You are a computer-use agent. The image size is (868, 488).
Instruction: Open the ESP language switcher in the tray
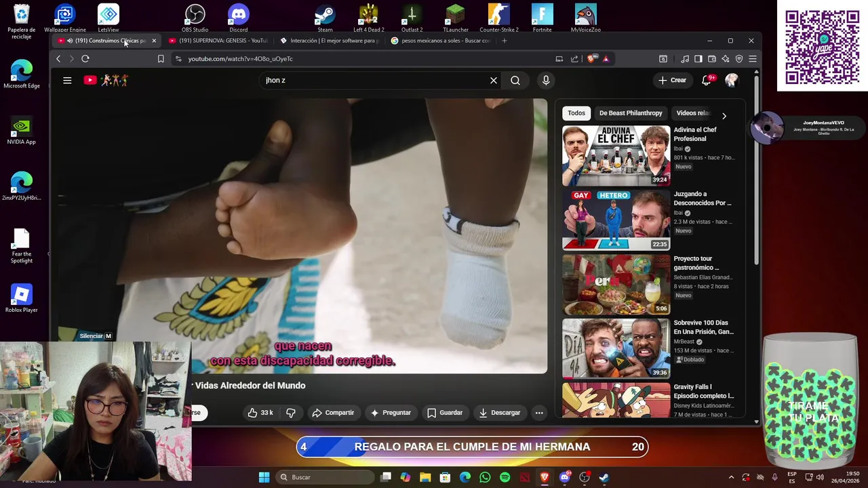click(792, 477)
